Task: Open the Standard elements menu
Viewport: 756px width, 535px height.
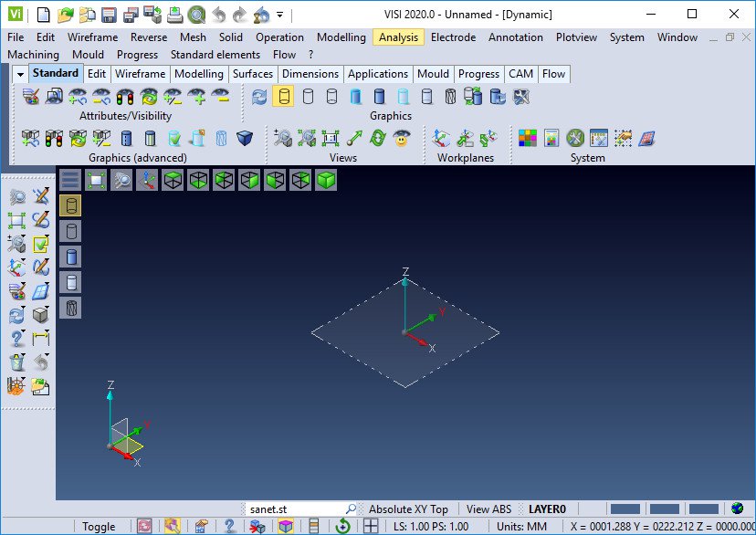Action: (x=215, y=55)
